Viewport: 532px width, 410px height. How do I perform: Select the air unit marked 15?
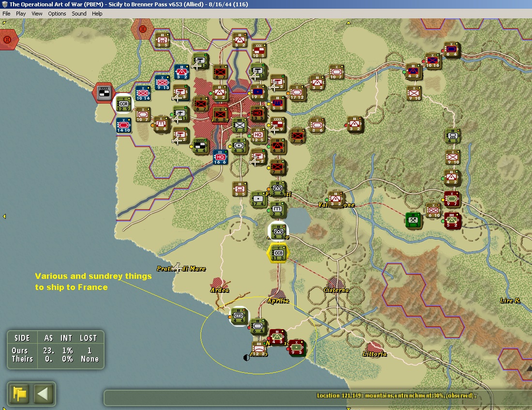click(259, 72)
